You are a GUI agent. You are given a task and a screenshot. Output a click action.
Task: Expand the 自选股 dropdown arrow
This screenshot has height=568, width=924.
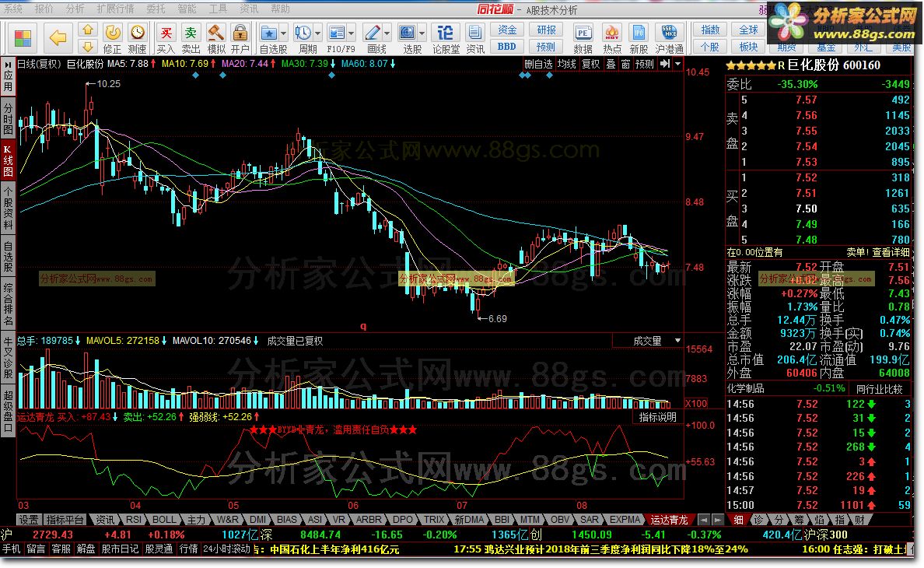pos(283,33)
